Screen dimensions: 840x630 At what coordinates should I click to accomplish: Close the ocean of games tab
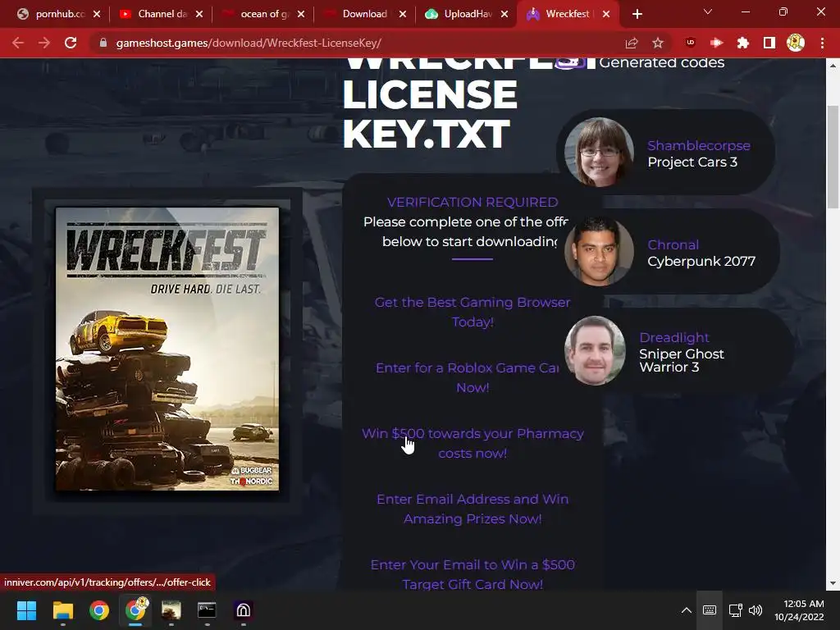300,15
